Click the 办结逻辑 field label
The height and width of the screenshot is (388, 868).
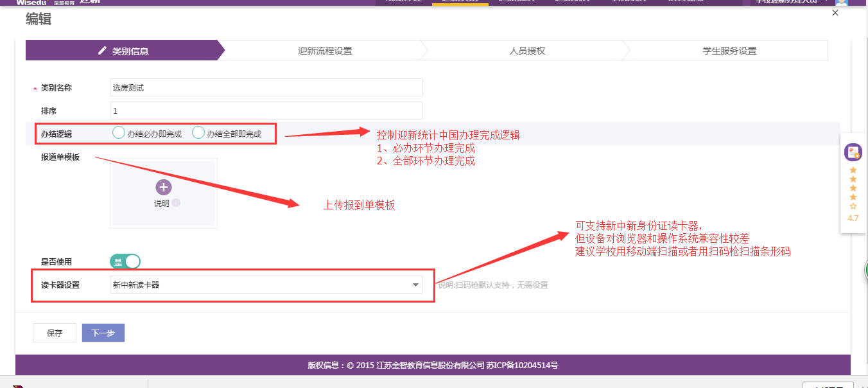(x=56, y=134)
